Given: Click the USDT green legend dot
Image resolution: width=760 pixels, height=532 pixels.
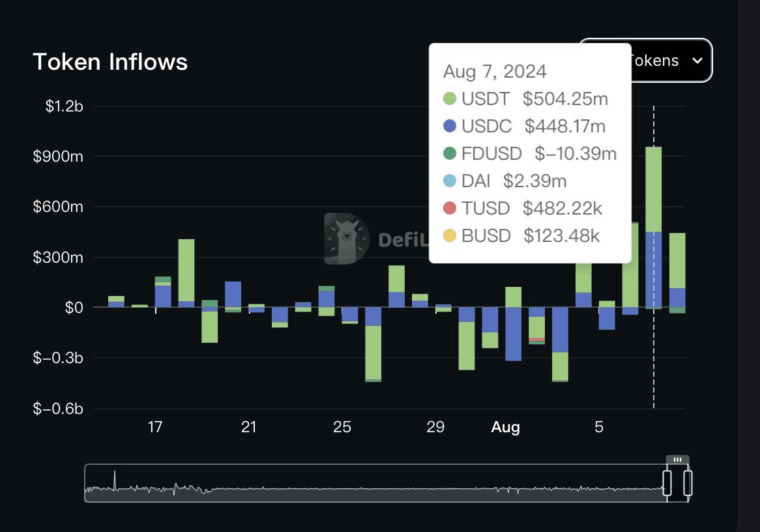Looking at the screenshot, I should pos(450,99).
